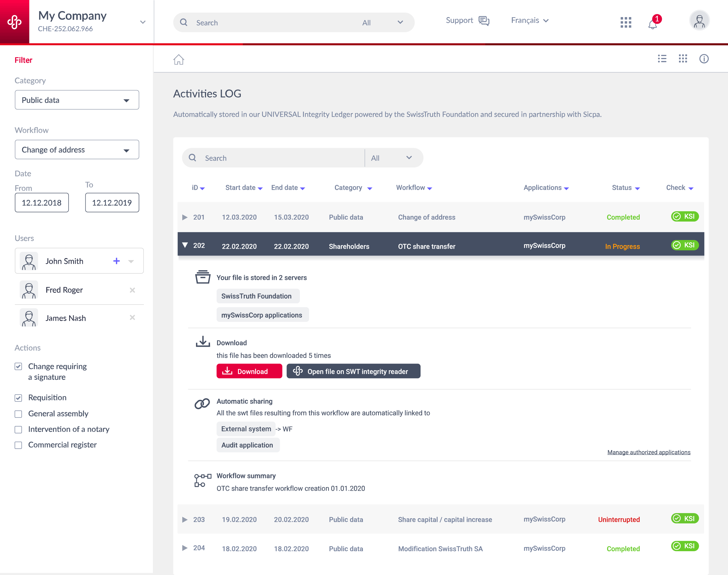Click the red Download button

(249, 371)
